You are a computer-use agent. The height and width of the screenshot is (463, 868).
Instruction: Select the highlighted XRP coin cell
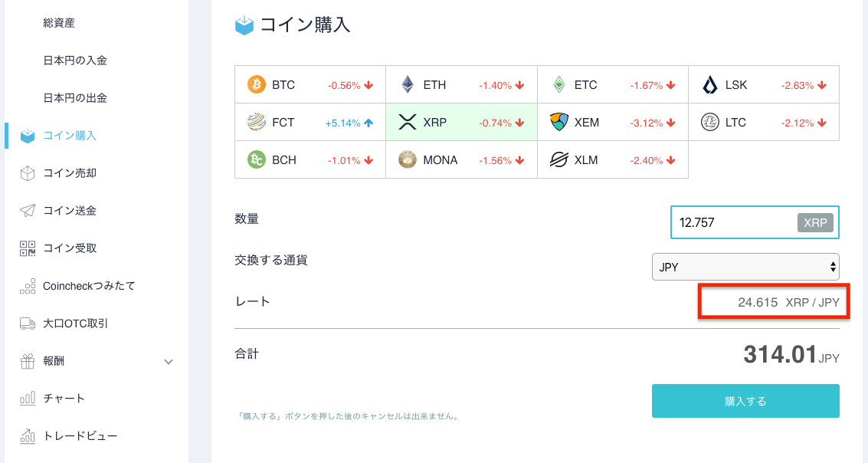pos(461,122)
